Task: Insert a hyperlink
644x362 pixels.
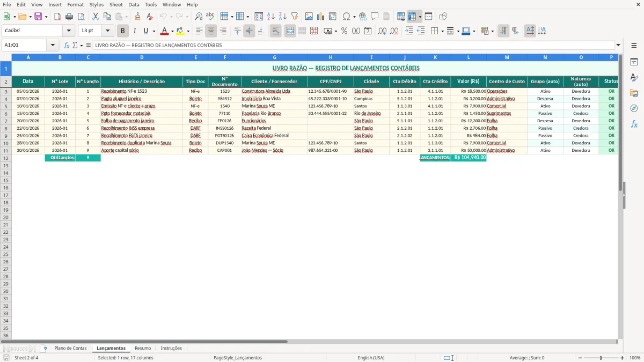Action: click(363, 17)
